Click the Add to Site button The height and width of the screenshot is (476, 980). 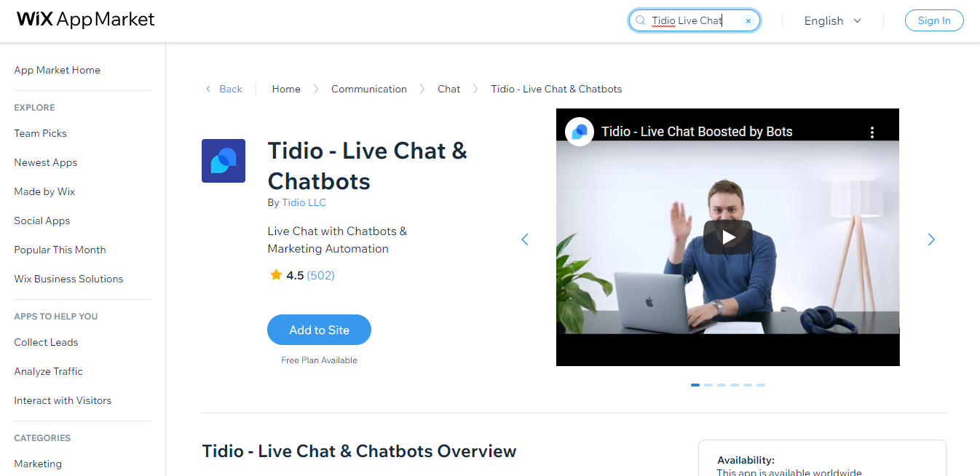[x=319, y=330]
